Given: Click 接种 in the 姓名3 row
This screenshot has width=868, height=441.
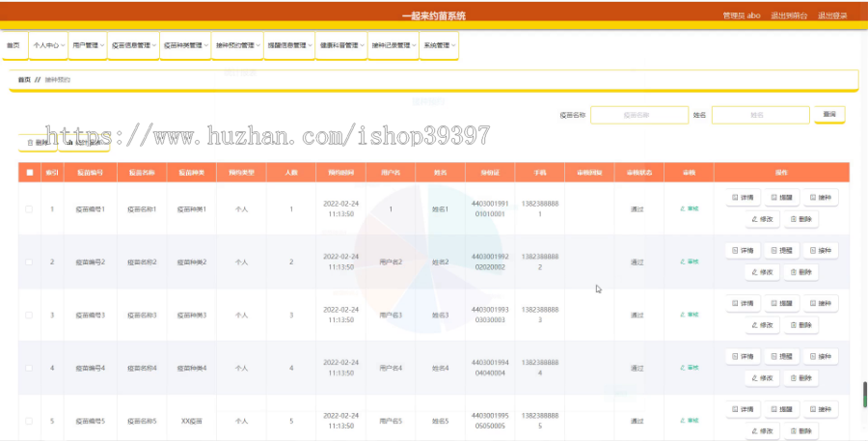Looking at the screenshot, I should [821, 304].
